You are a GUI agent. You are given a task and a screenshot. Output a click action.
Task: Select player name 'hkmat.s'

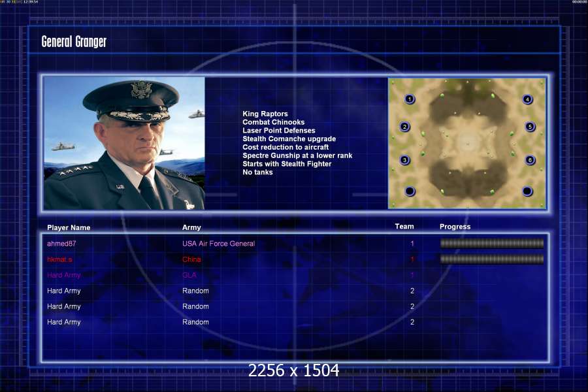(x=59, y=259)
